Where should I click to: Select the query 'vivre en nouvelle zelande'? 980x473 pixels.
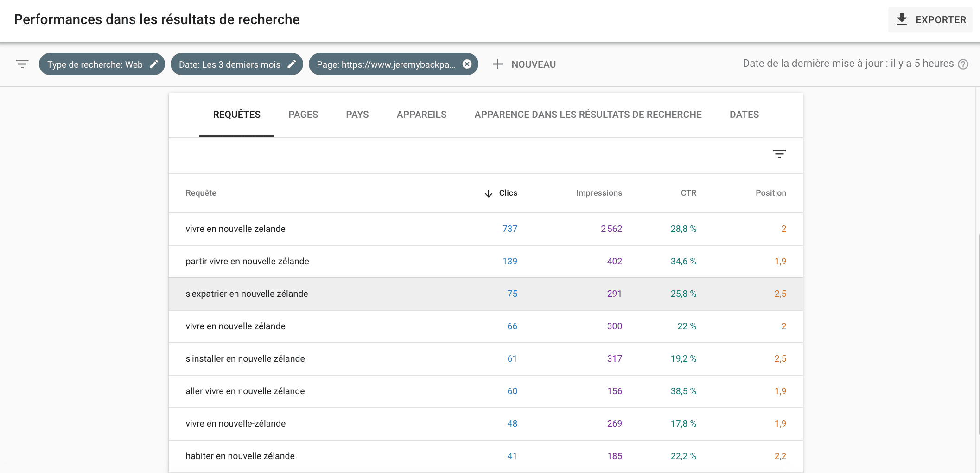(235, 229)
